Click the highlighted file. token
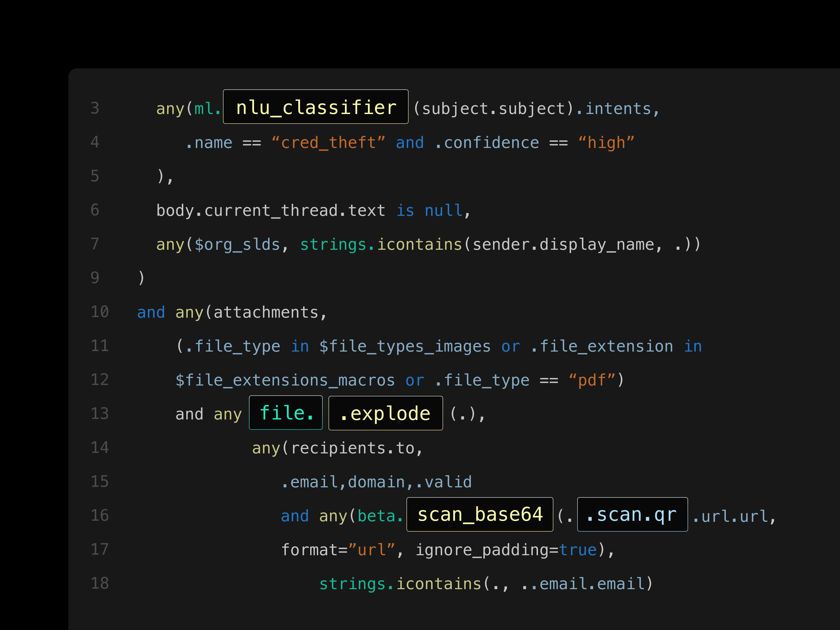Image resolution: width=840 pixels, height=630 pixels. click(x=286, y=413)
